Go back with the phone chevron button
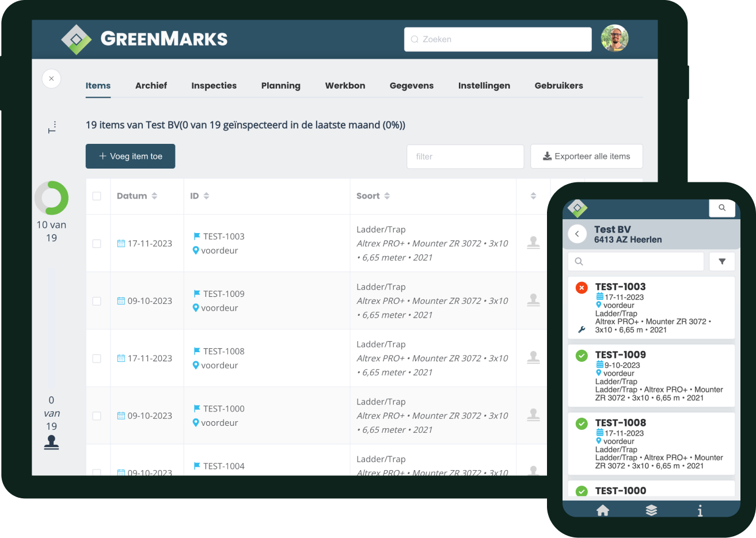Viewport: 756px width, 538px height. coord(577,234)
